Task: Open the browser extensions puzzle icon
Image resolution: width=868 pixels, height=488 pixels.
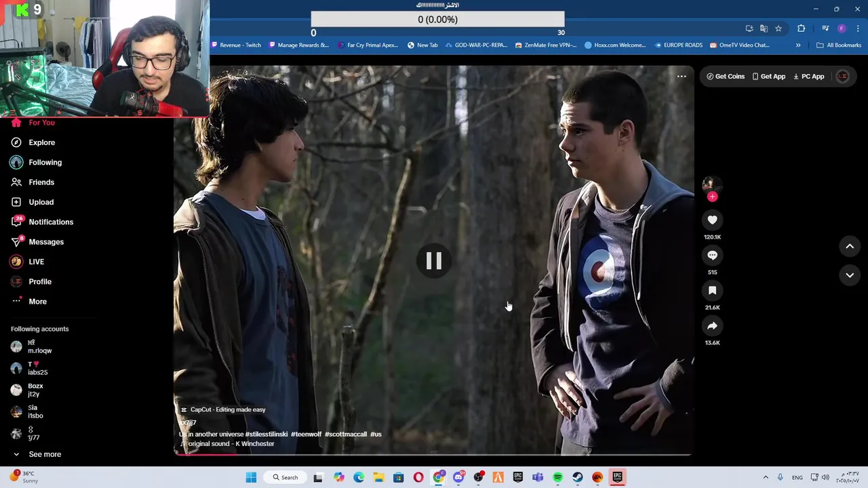Action: pos(802,28)
